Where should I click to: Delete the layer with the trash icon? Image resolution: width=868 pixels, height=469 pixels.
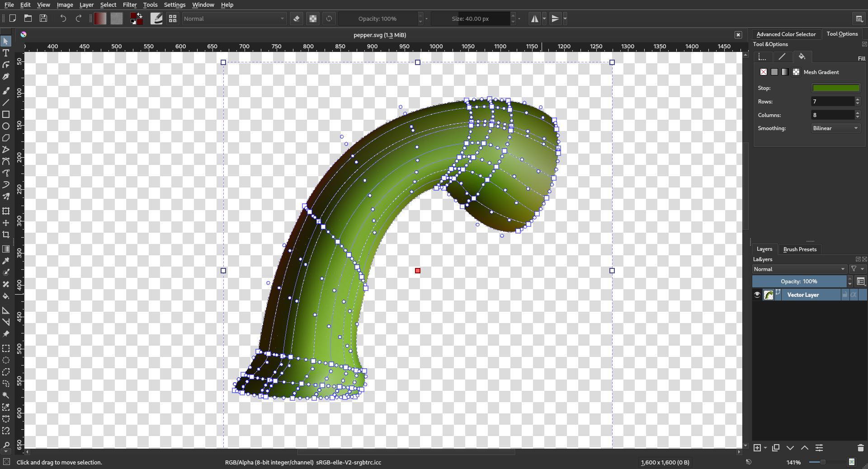[x=860, y=448]
